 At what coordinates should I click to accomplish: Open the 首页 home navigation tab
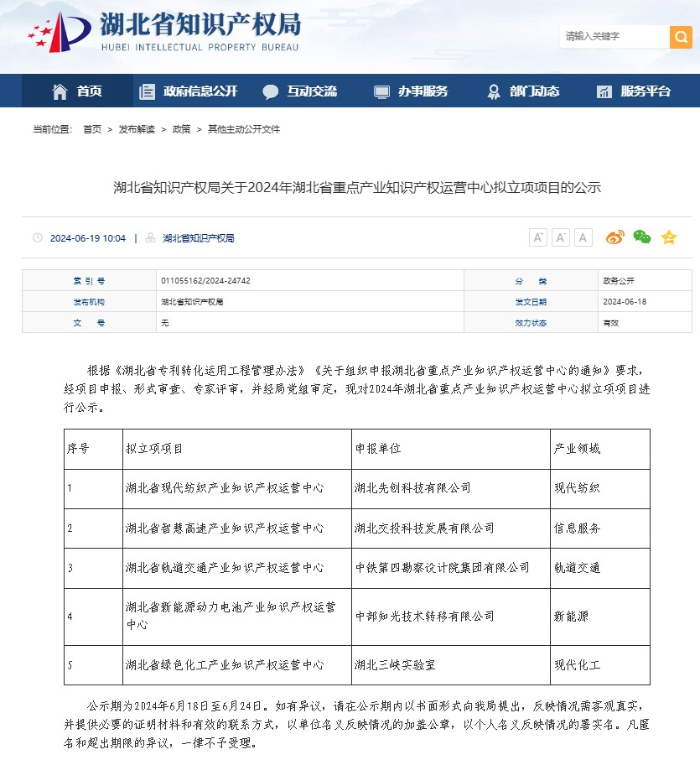pyautogui.click(x=77, y=91)
